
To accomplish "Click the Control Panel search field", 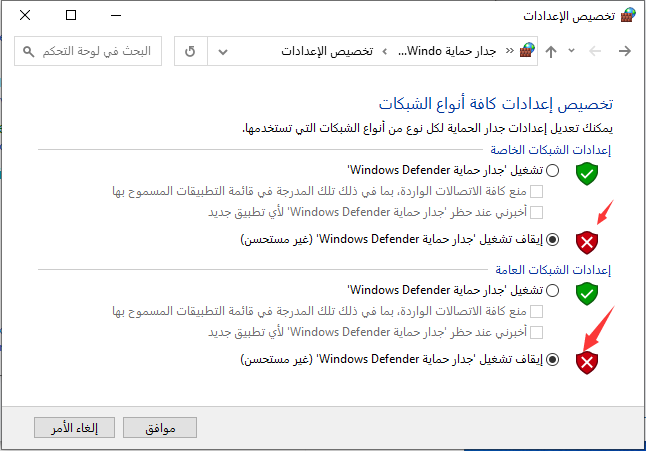I will pyautogui.click(x=88, y=51).
